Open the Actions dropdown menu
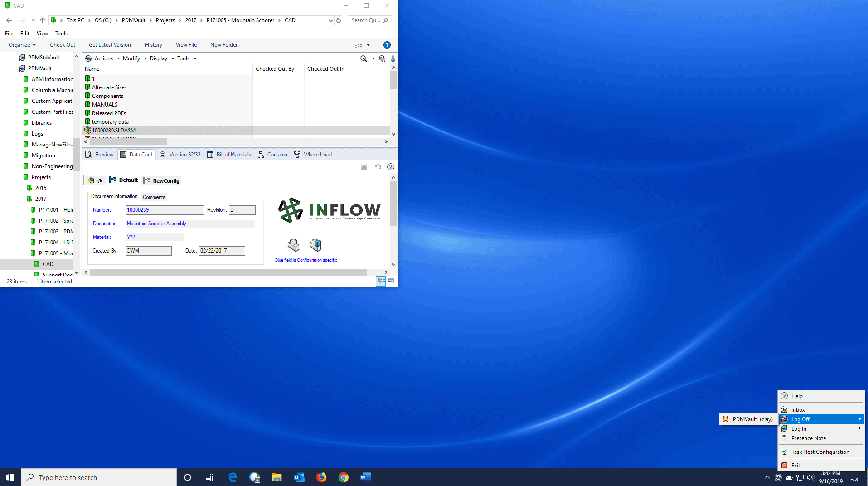868x486 pixels. 107,58
